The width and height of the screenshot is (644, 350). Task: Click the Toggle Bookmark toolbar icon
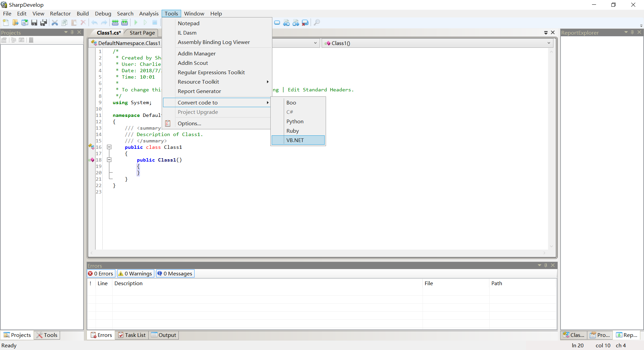pyautogui.click(x=277, y=23)
